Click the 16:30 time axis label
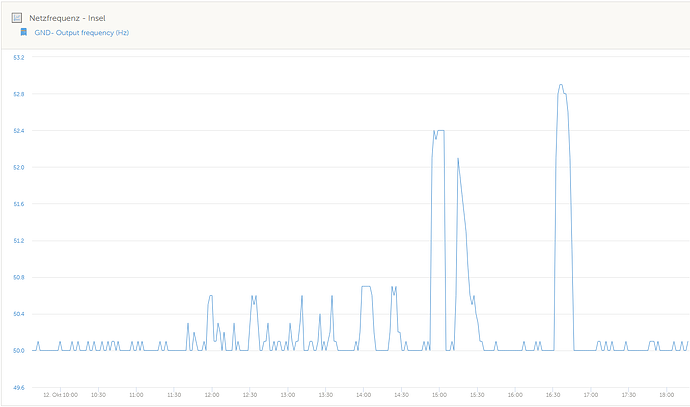 click(x=553, y=395)
